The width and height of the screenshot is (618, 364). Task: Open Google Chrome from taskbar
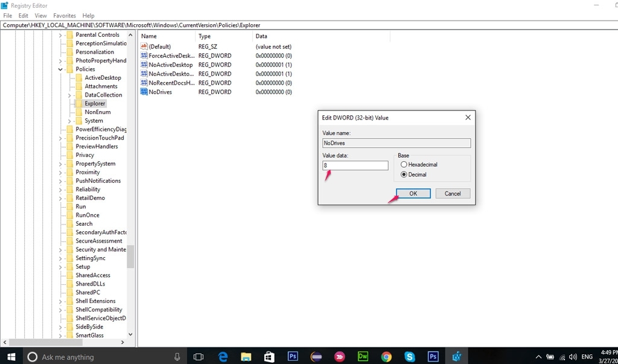pos(386,357)
